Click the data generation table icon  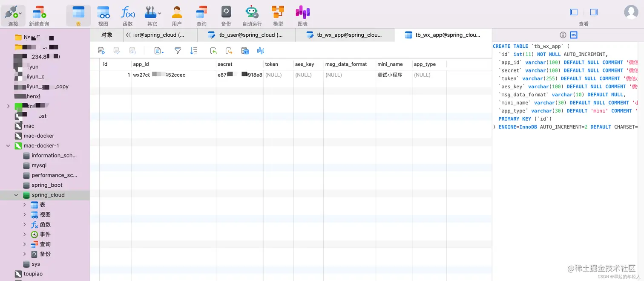coord(245,51)
